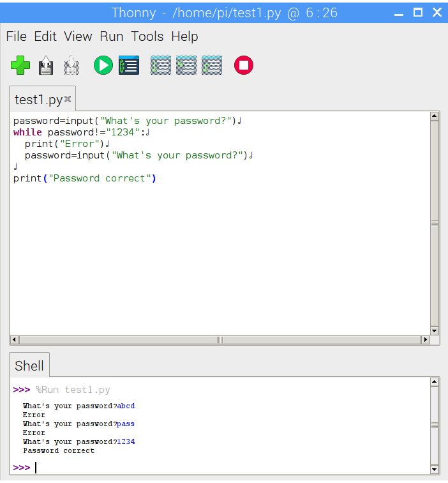
Task: Maximize the Thonny window
Action: [x=417, y=13]
